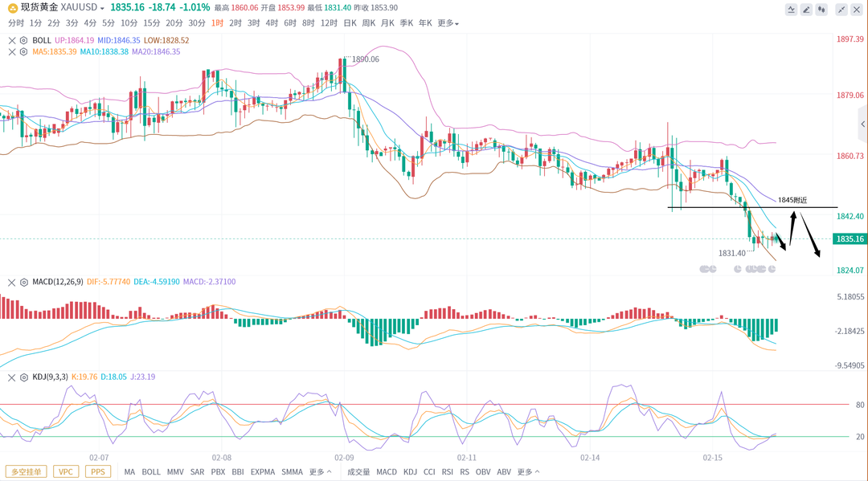This screenshot has width=868, height=481.
Task: Click the VPC button
Action: point(66,472)
